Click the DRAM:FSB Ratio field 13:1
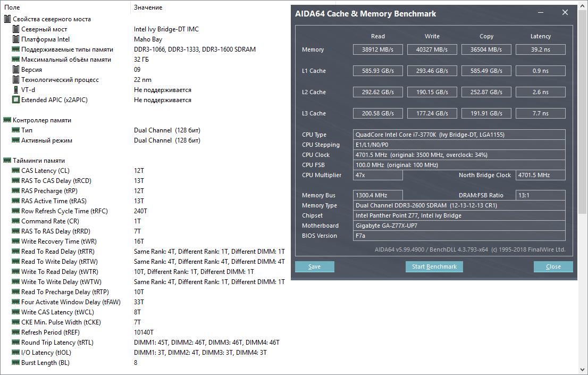 (x=540, y=196)
